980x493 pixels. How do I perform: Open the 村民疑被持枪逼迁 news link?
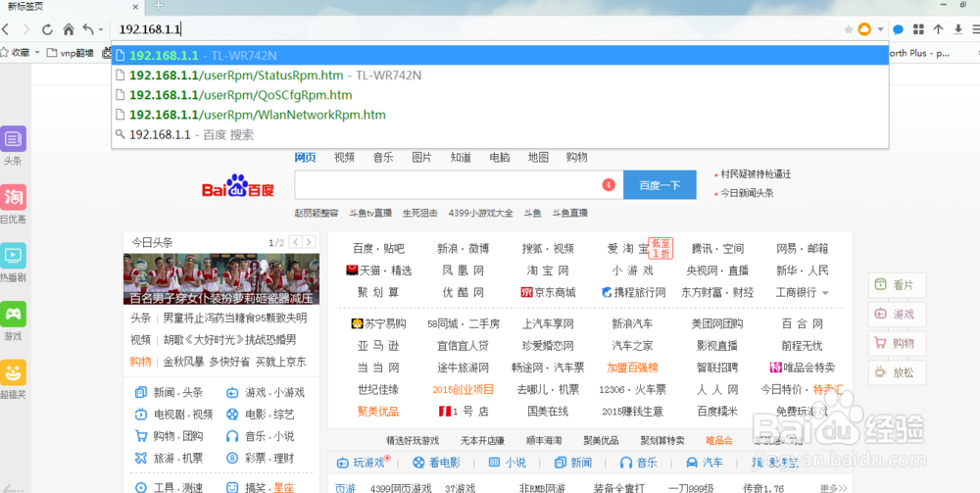click(755, 174)
